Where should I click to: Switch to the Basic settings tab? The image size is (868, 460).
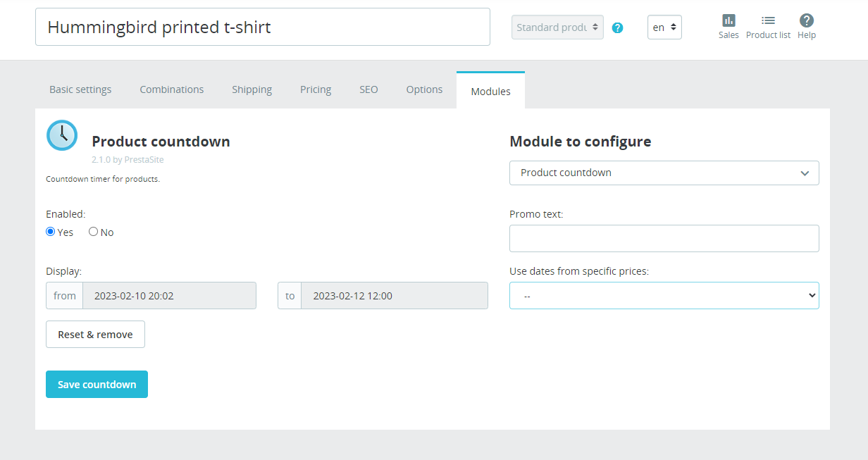(80, 89)
